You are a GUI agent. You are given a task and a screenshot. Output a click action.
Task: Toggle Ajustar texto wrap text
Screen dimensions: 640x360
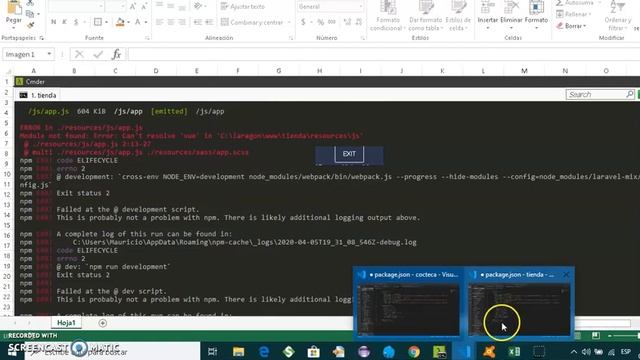(x=242, y=7)
